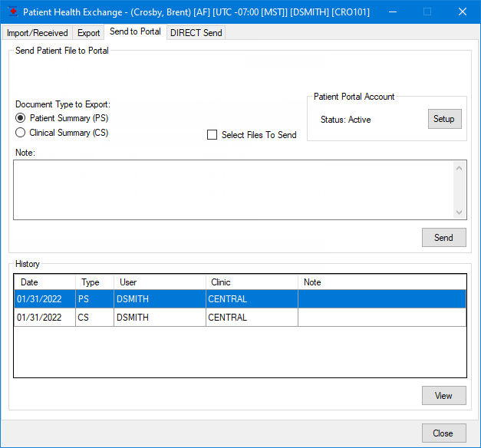Click the Note column header in History

click(x=382, y=282)
